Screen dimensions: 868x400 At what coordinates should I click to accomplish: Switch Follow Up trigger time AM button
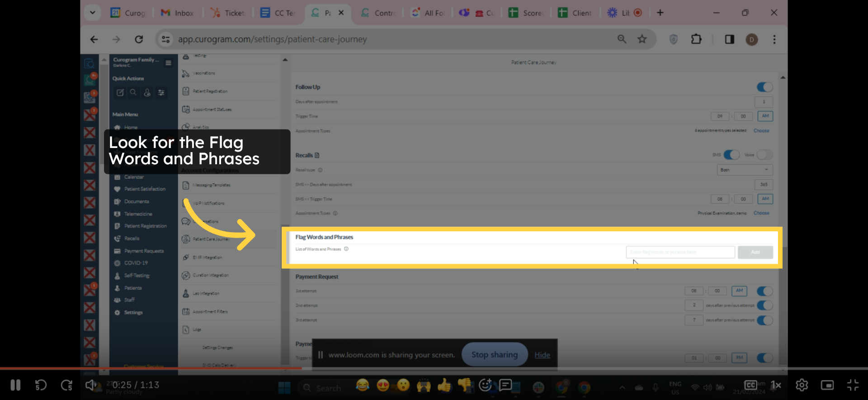[x=765, y=116]
